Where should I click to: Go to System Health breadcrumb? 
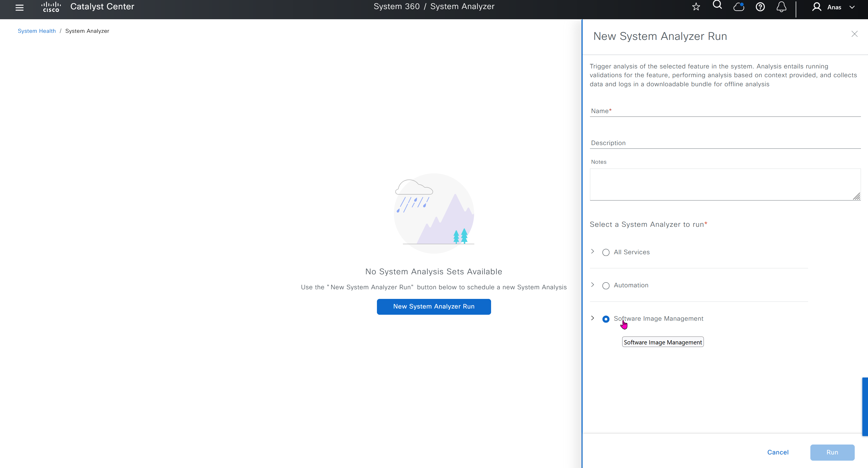(x=37, y=31)
